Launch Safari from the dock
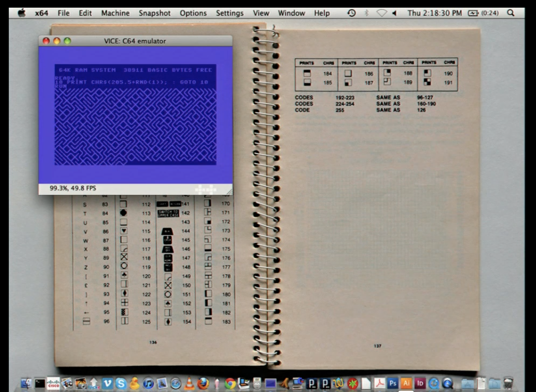Screen dimensions: 536x392 (x=176, y=383)
